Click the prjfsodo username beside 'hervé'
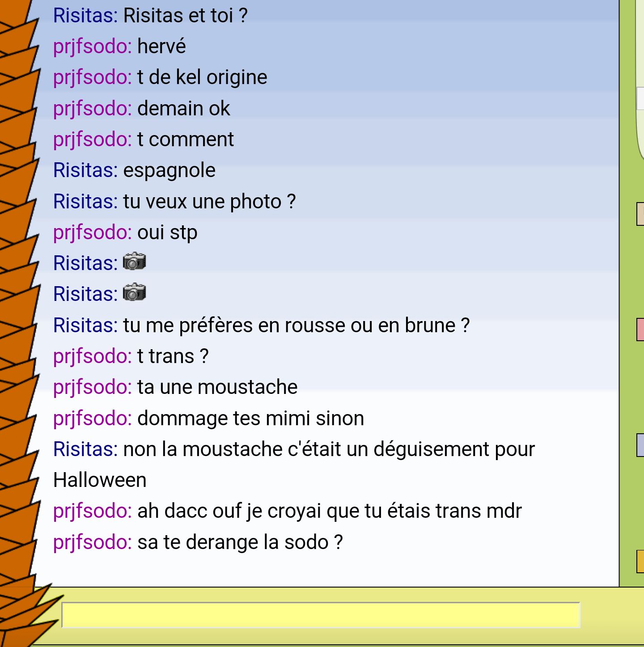Viewport: 644px width, 647px height. point(93,47)
